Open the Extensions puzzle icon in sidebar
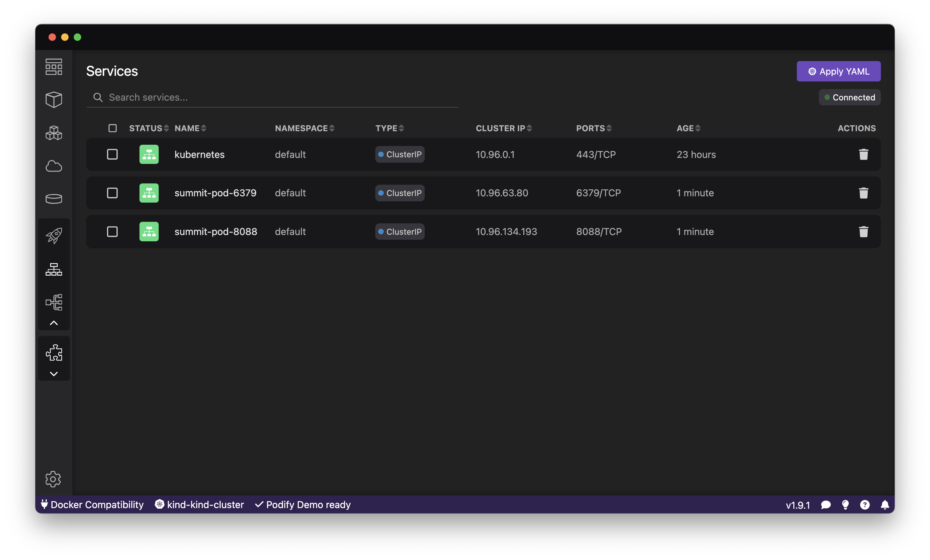 click(x=54, y=353)
